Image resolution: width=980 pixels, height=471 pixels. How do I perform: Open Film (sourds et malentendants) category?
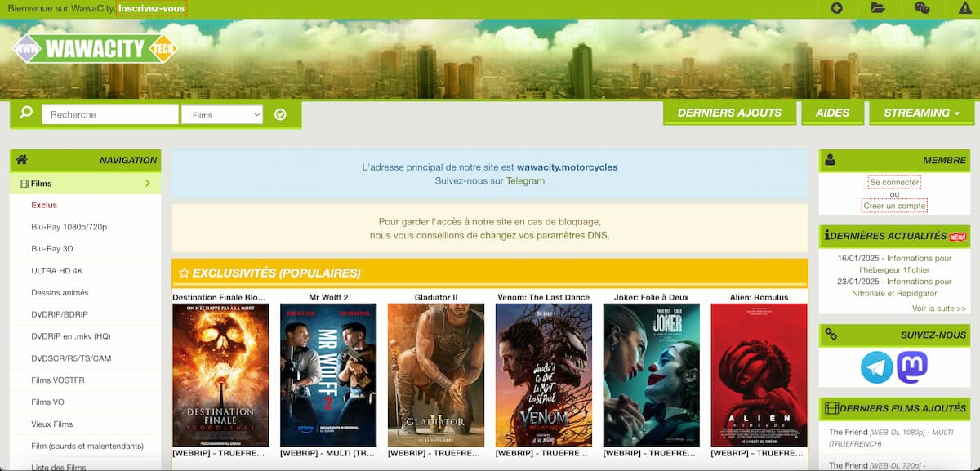point(87,447)
